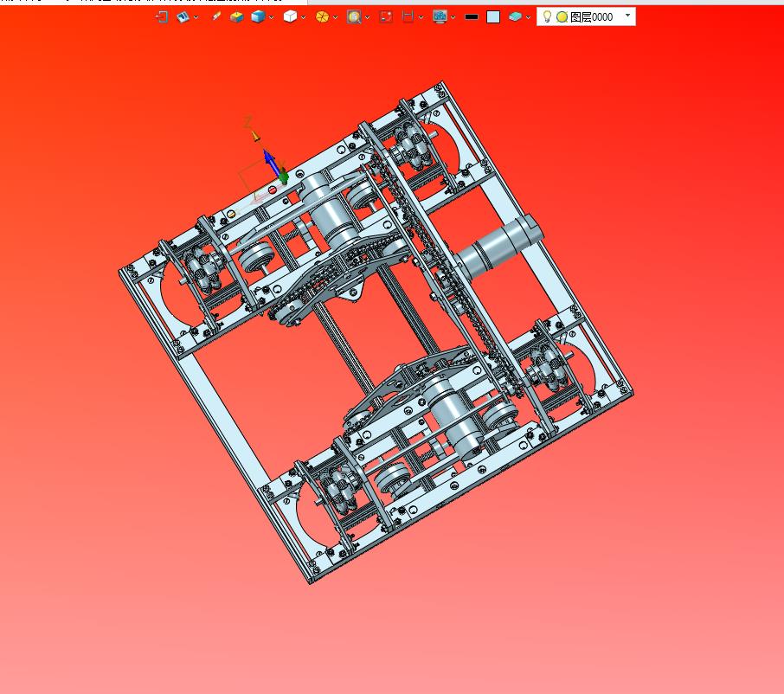Click the white cube view orientation icon
Image resolution: width=784 pixels, height=694 pixels.
pyautogui.click(x=290, y=17)
